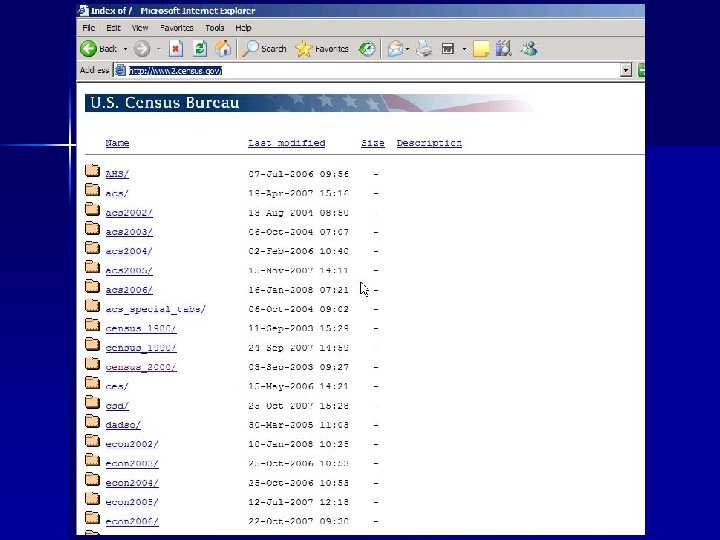
Task: Open the Messenger people icon
Action: (529, 49)
